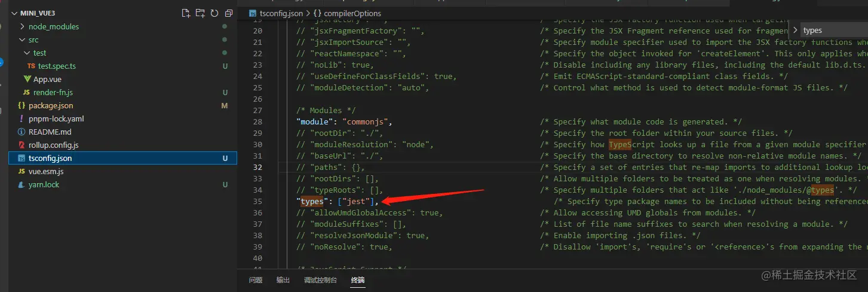The height and width of the screenshot is (292, 868).
Task: Click the commented "useDefineForClassFields" option
Action: 376,77
